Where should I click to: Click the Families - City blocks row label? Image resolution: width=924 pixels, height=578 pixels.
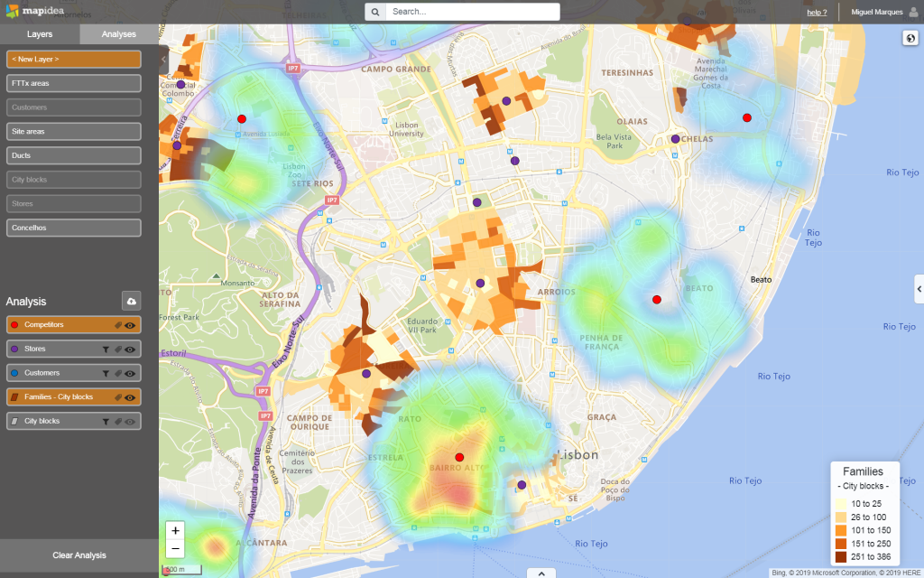[59, 397]
